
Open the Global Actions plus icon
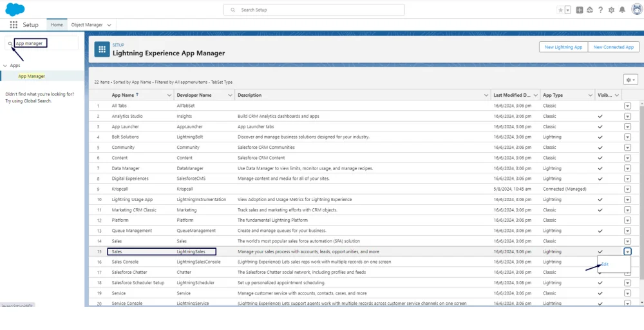point(579,10)
